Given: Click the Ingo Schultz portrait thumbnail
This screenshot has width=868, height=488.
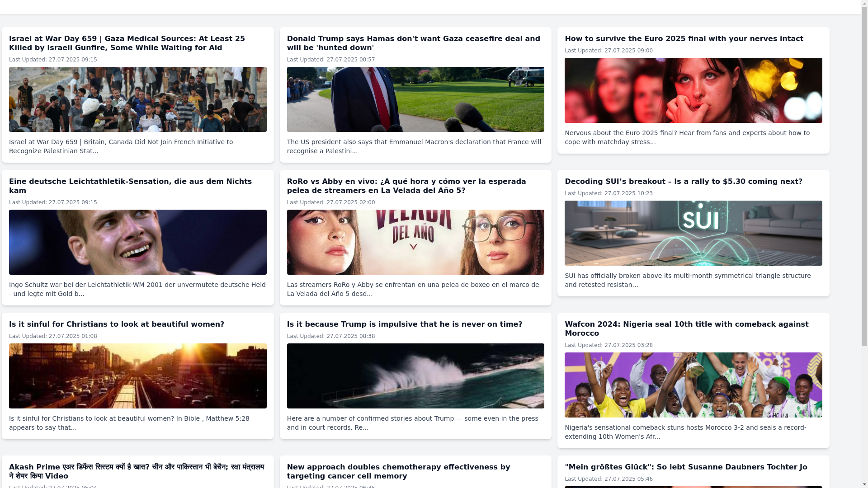Looking at the screenshot, I should [138, 242].
